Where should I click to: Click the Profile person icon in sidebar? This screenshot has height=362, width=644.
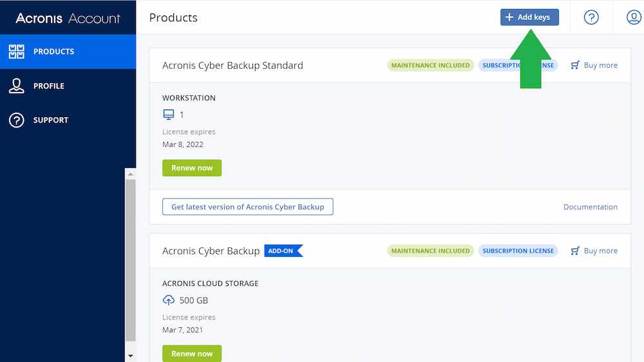[x=16, y=86]
